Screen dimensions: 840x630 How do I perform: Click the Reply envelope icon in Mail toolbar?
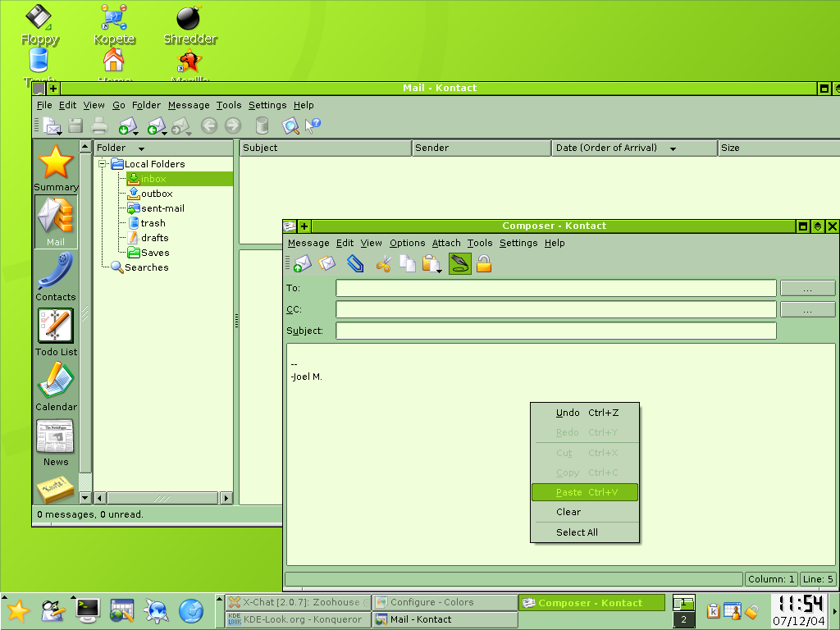[x=156, y=126]
